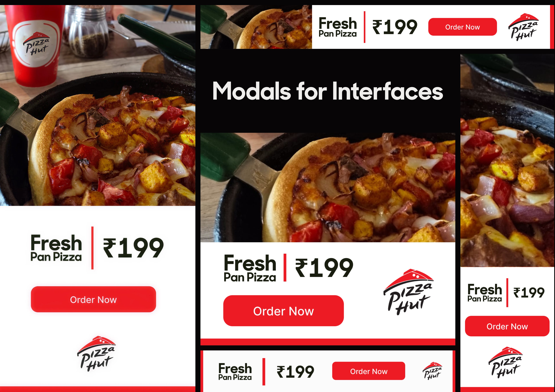Click Order Now in the bottom strip banner
The image size is (555, 392).
(x=369, y=371)
